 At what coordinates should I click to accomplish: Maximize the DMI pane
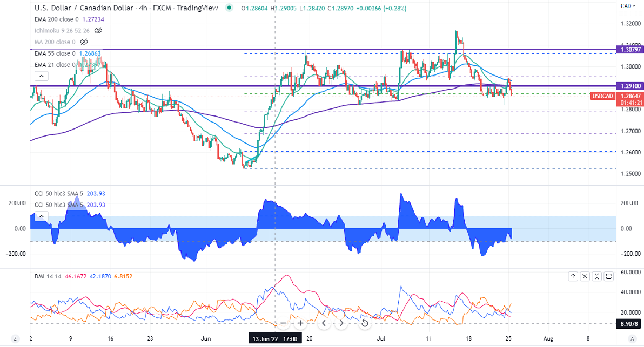(x=609, y=276)
